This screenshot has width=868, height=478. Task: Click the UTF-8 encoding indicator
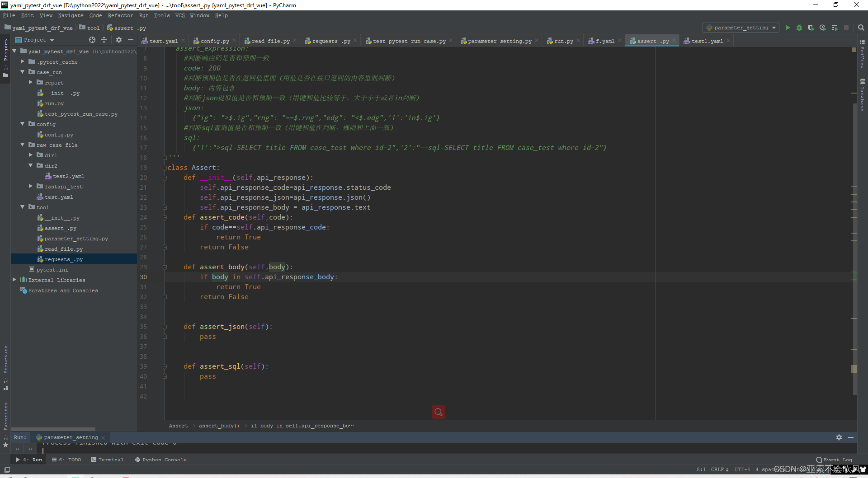(742, 469)
